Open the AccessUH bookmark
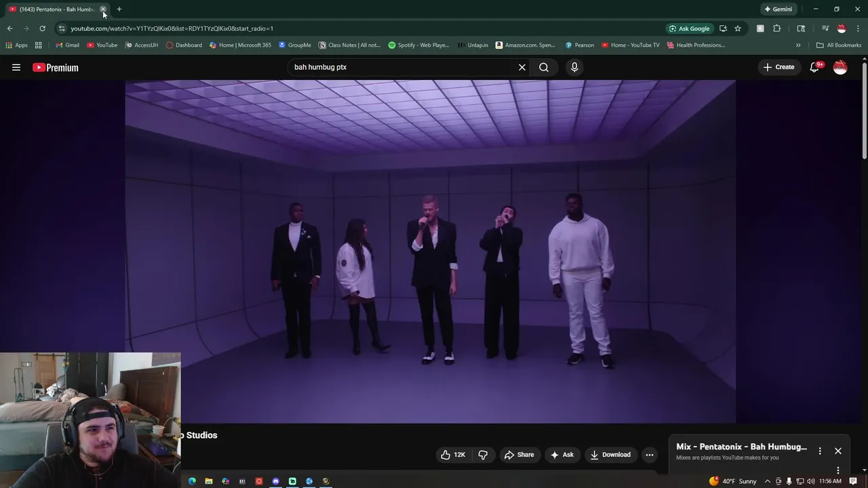The width and height of the screenshot is (868, 488). (142, 45)
